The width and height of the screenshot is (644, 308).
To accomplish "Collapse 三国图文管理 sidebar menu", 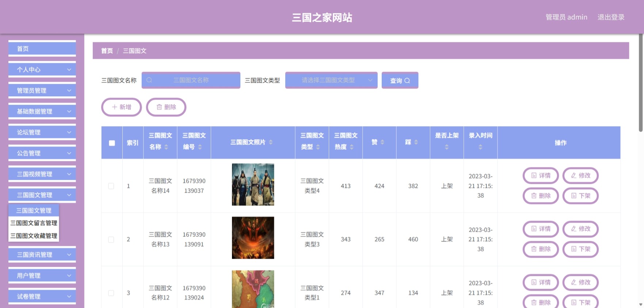I will [x=42, y=195].
